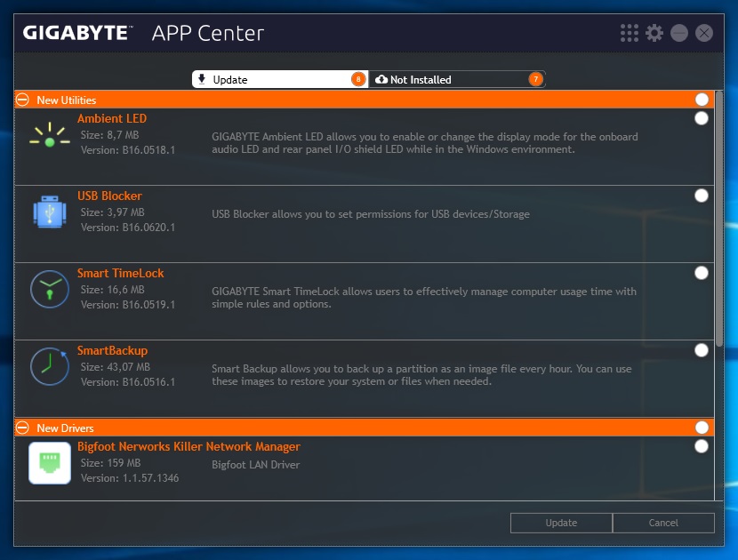Switch to the Update tab

point(280,79)
